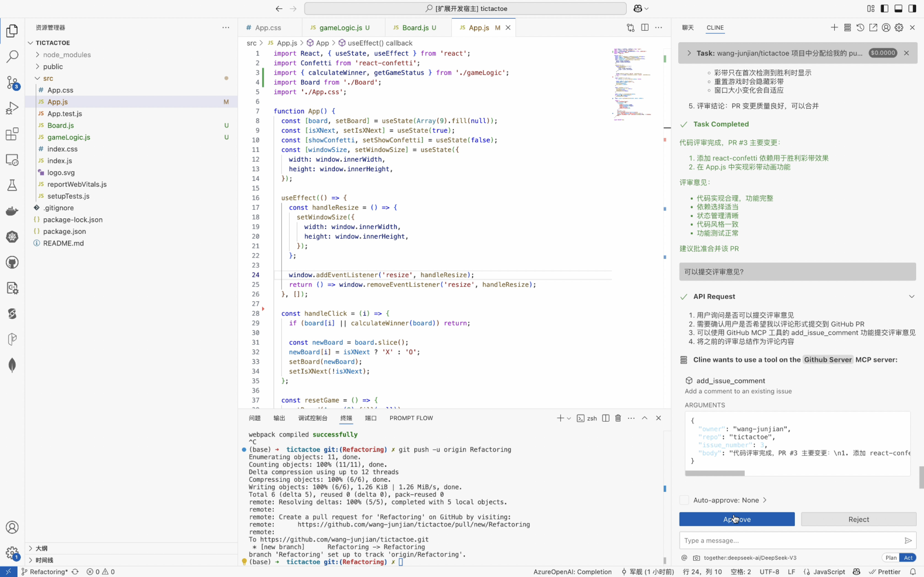Open the PROMPT FLOW panel tab
The image size is (924, 577).
[411, 418]
